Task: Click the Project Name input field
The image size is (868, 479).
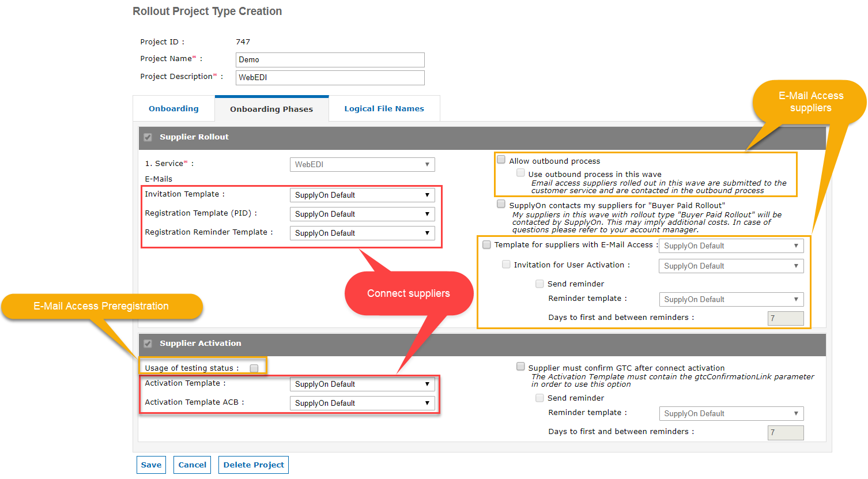Action: point(330,59)
